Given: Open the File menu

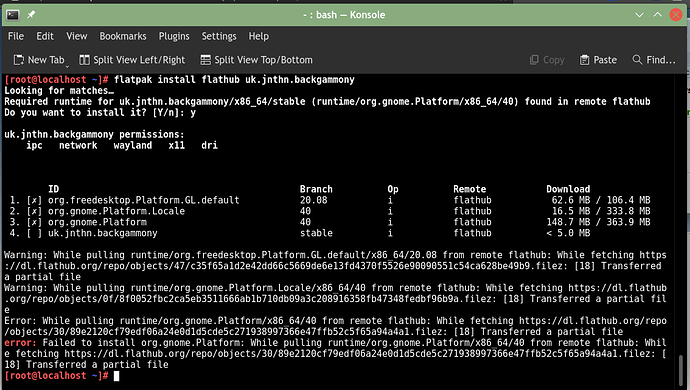Looking at the screenshot, I should tap(16, 36).
